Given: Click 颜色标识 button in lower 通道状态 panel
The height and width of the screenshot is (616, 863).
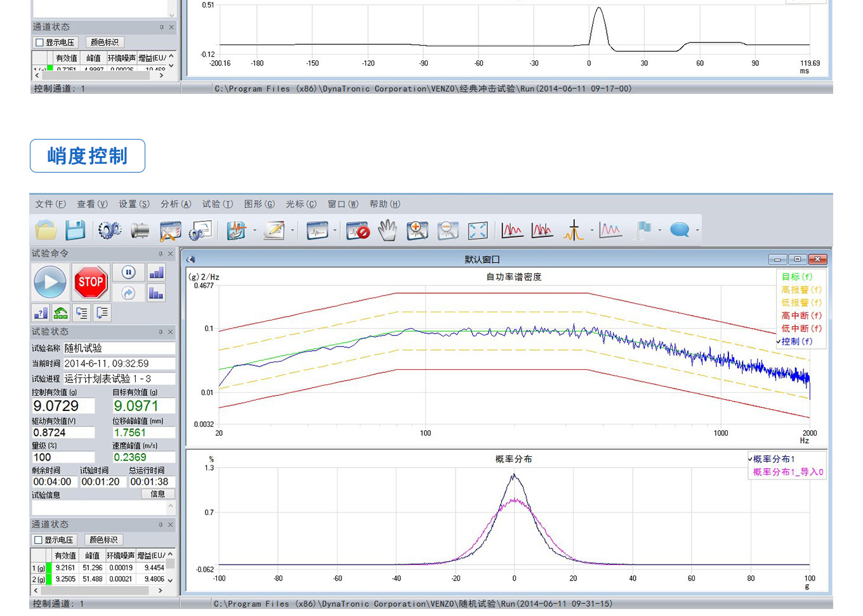Looking at the screenshot, I should pyautogui.click(x=103, y=540).
